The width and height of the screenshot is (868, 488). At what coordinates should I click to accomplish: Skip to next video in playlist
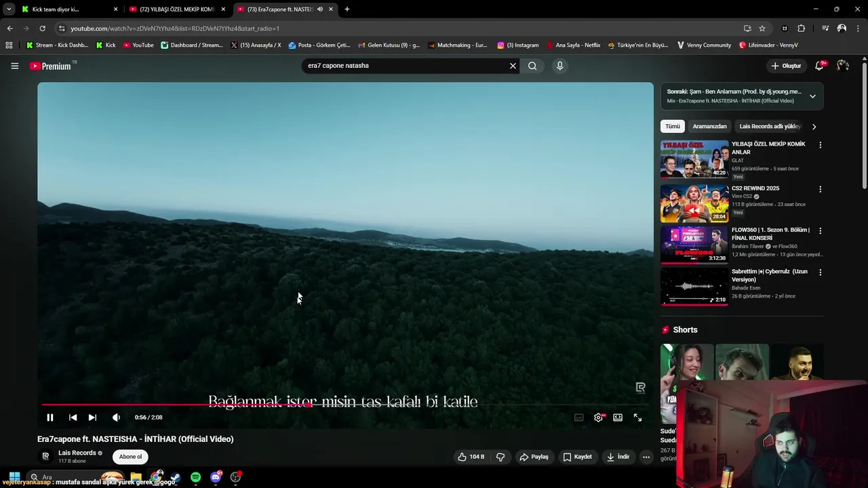point(92,418)
